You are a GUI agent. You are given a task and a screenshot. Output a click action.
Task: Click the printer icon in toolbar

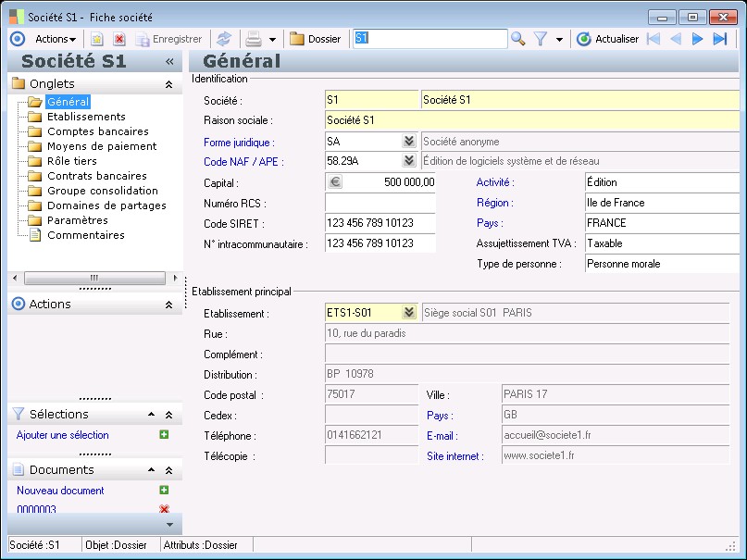[253, 39]
